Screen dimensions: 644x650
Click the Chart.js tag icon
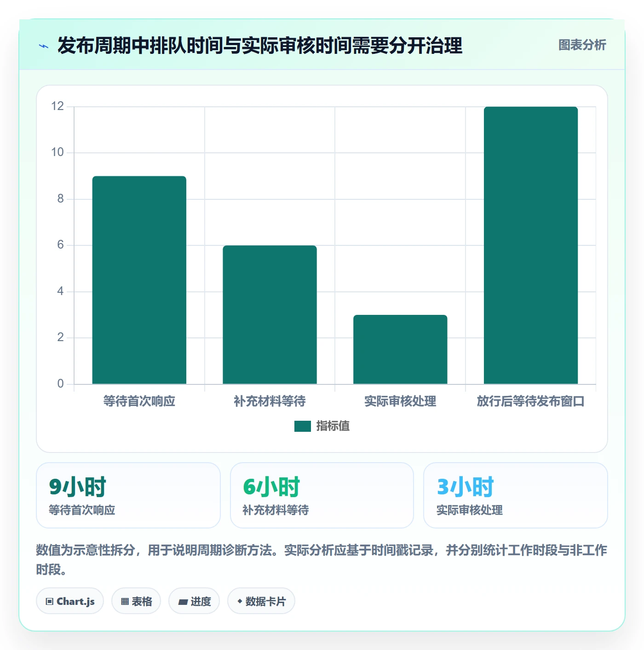[x=50, y=601]
